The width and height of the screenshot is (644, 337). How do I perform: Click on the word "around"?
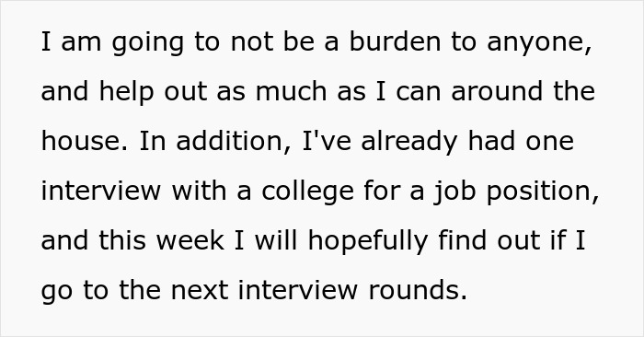tap(497, 91)
